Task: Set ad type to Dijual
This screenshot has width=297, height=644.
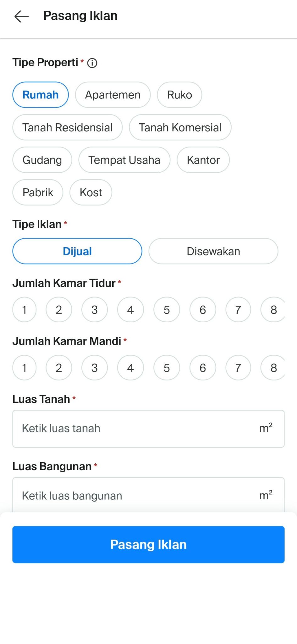Action: click(77, 251)
